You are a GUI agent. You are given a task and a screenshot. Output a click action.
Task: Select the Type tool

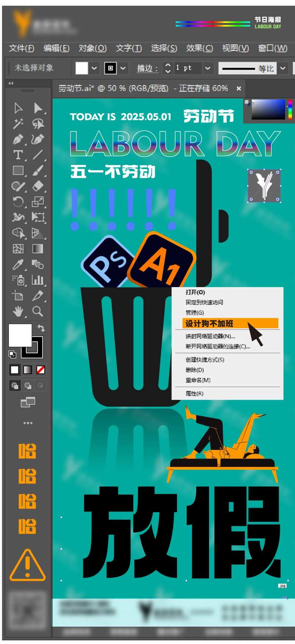(18, 155)
